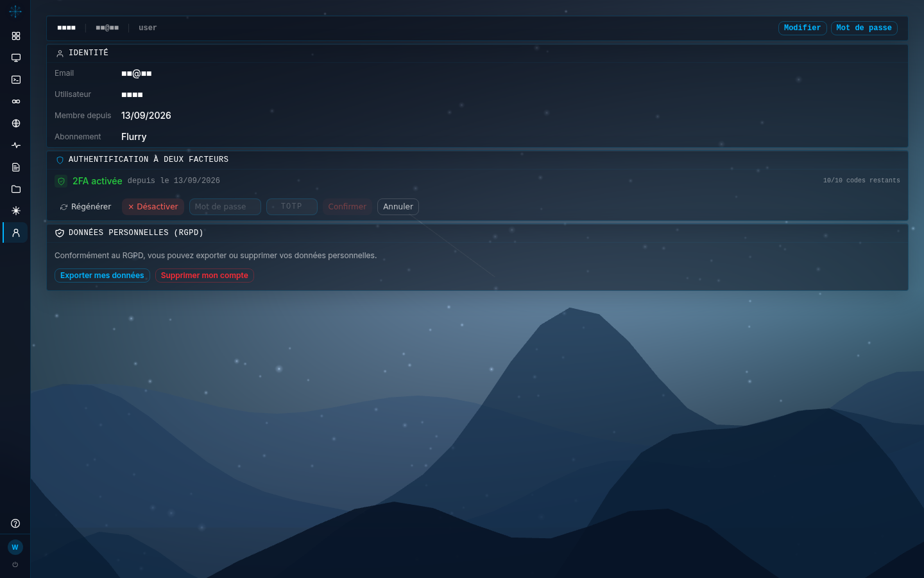Select the chain link icon in sidebar
The height and width of the screenshot is (578, 924).
[16, 101]
